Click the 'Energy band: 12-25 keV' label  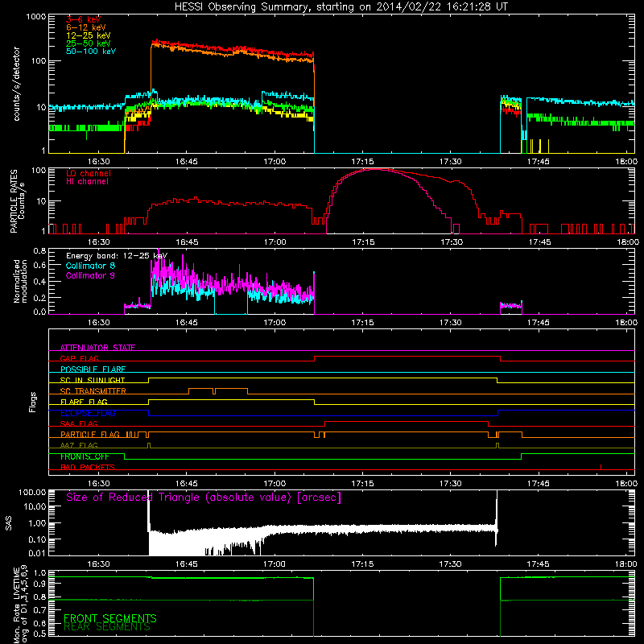point(117,256)
